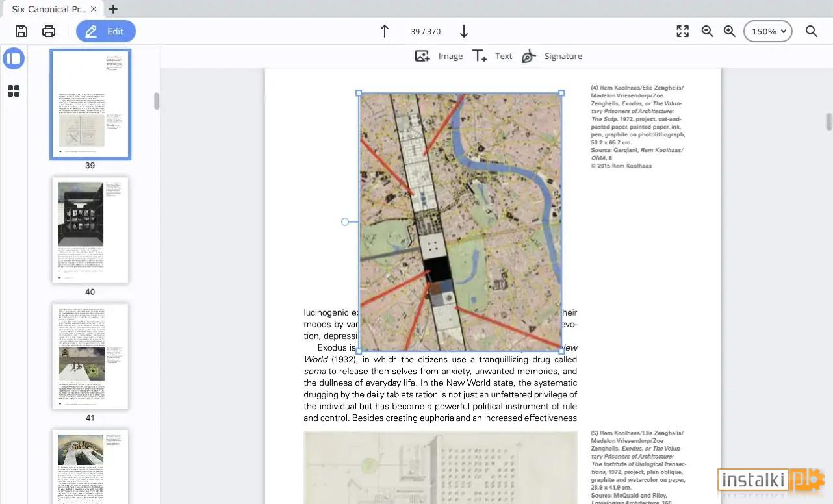The width and height of the screenshot is (833, 504).
Task: Choose the Signature tool
Action: pos(552,57)
